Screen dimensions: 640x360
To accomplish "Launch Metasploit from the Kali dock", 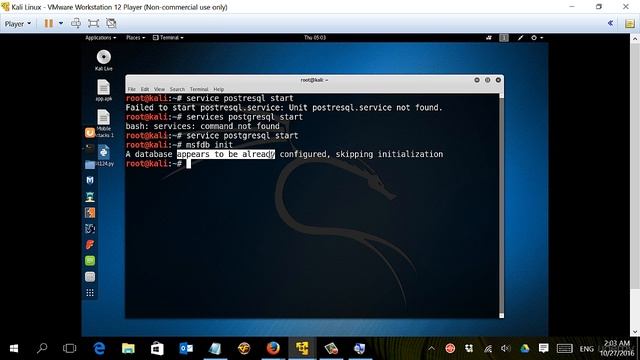I will coord(90,180).
